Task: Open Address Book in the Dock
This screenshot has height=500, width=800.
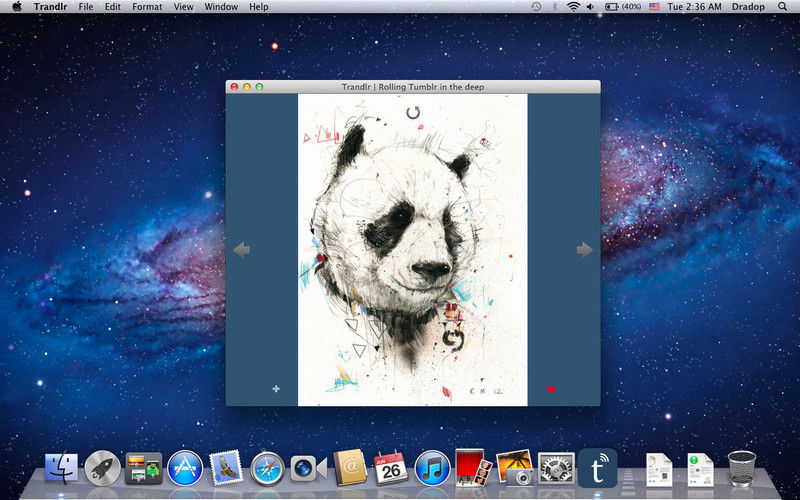Action: pos(350,467)
